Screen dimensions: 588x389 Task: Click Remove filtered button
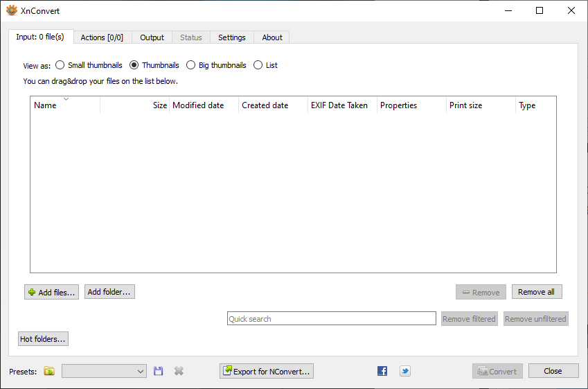point(470,319)
